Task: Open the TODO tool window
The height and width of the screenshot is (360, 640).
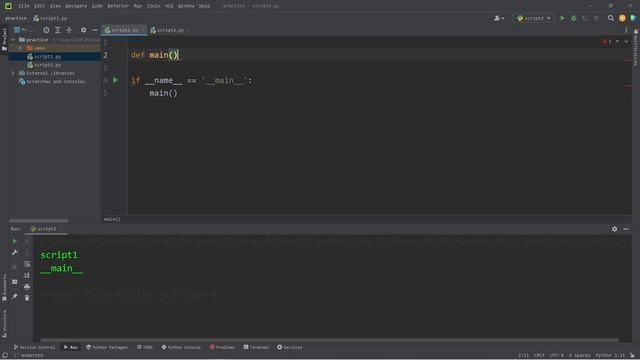Action: (x=145, y=347)
